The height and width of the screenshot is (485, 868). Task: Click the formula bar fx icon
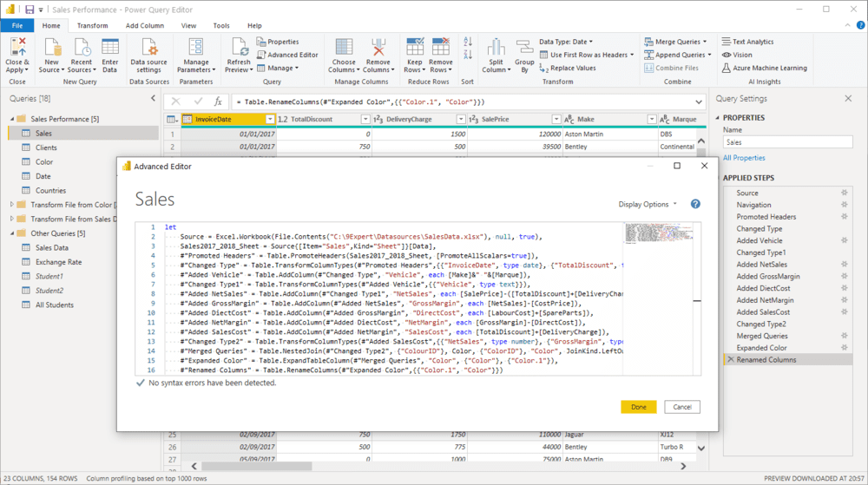pos(218,102)
